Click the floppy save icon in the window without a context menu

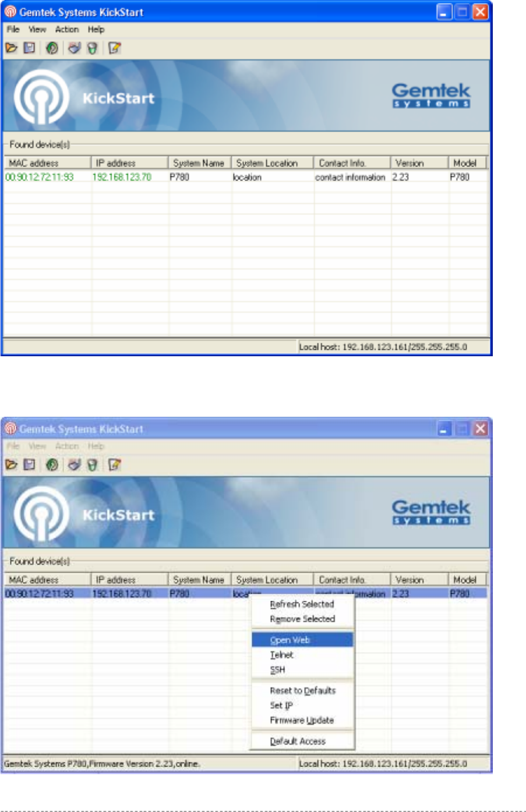pos(29,48)
